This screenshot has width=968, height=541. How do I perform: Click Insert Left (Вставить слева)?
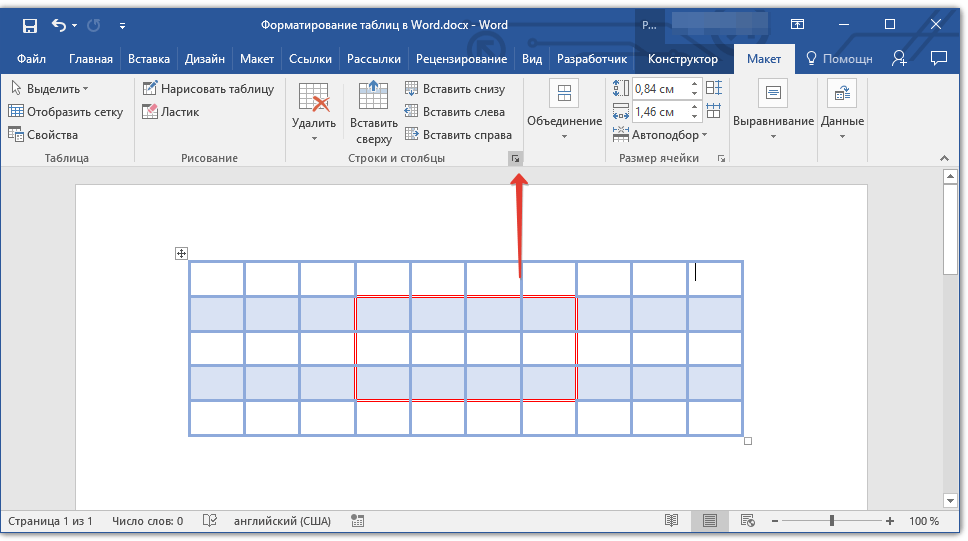coord(455,112)
